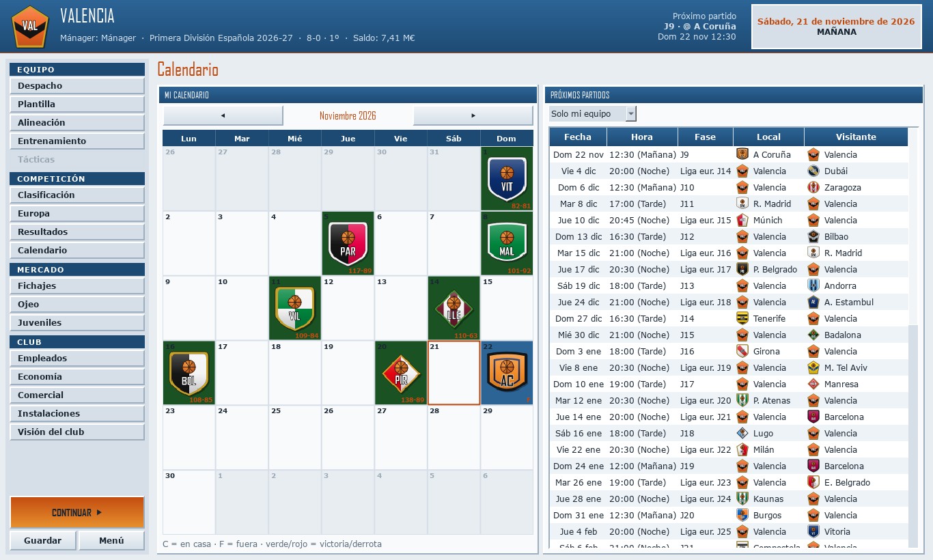Click the Tenerife team crest in fixtures
The height and width of the screenshot is (560, 933).
coord(742,318)
